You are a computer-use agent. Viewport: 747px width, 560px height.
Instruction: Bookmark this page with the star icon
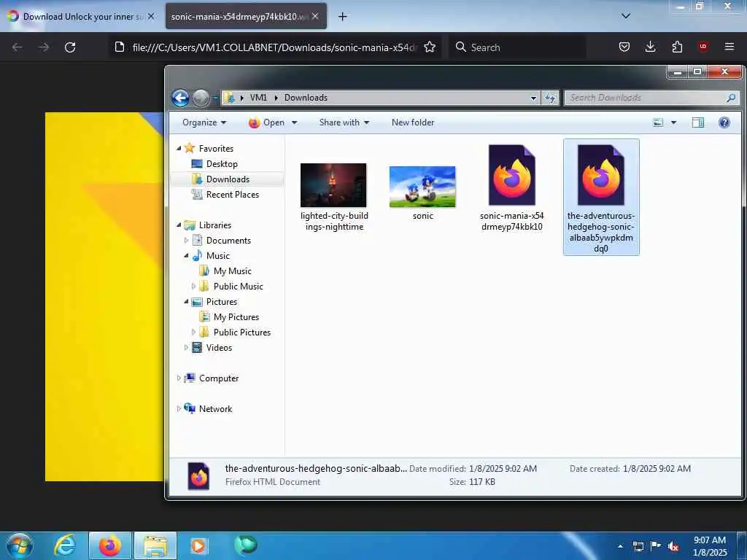[x=430, y=47]
